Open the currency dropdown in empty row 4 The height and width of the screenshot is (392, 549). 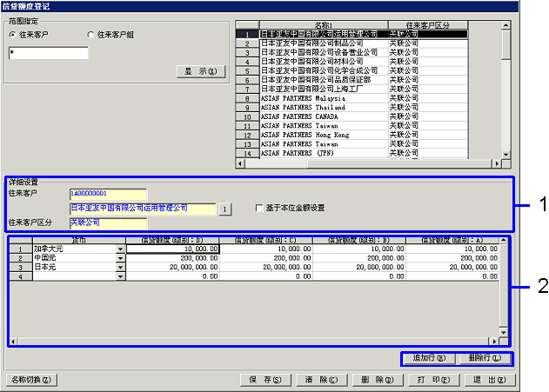coord(120,277)
